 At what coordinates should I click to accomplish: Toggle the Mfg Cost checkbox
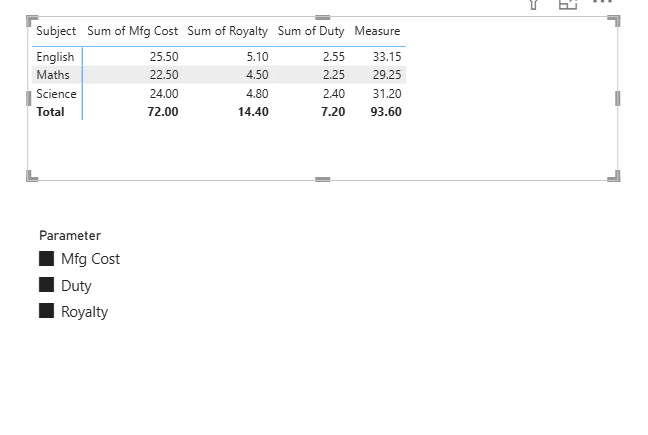[46, 259]
